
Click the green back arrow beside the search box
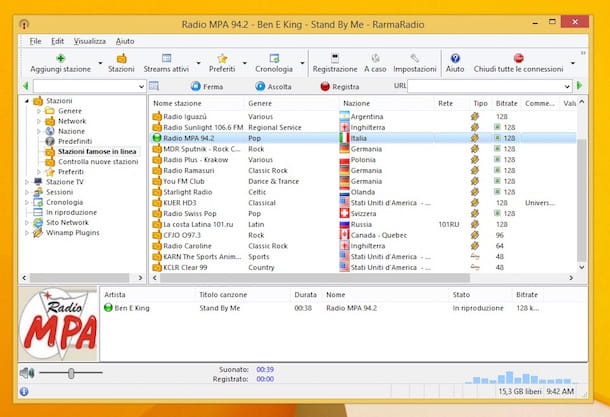click(x=26, y=86)
